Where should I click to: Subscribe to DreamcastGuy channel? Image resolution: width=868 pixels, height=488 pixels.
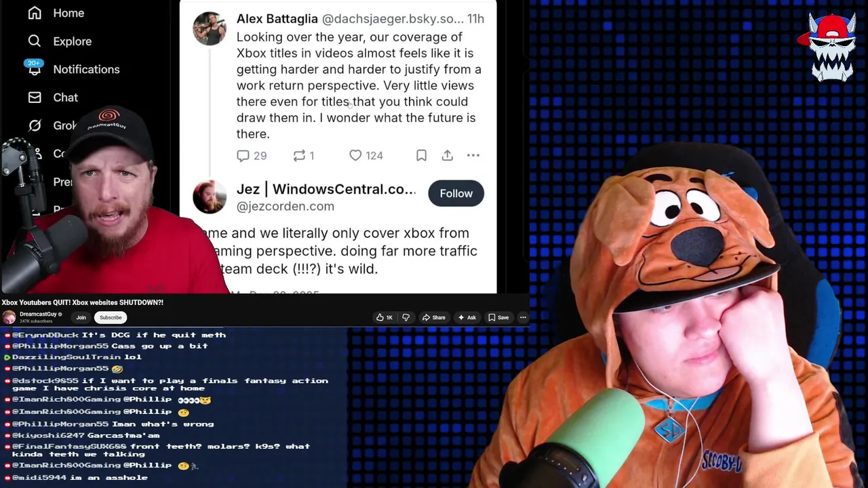click(111, 317)
